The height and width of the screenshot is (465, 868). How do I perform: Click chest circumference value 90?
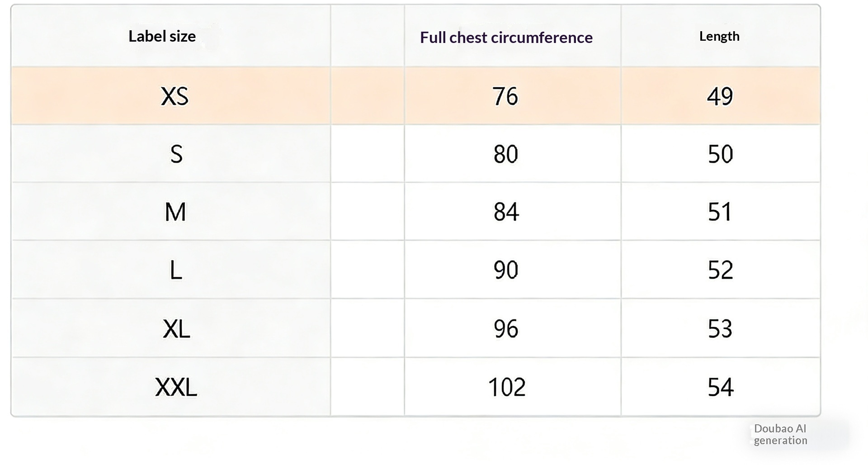point(505,270)
